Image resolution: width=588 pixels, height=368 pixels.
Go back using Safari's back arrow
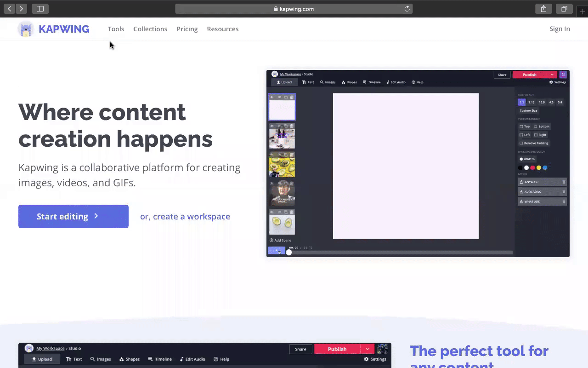point(10,9)
